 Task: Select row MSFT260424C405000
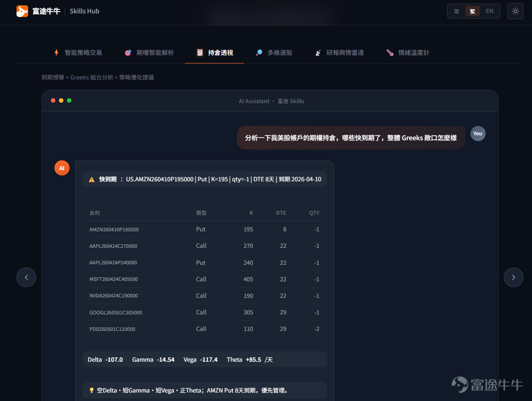point(204,279)
